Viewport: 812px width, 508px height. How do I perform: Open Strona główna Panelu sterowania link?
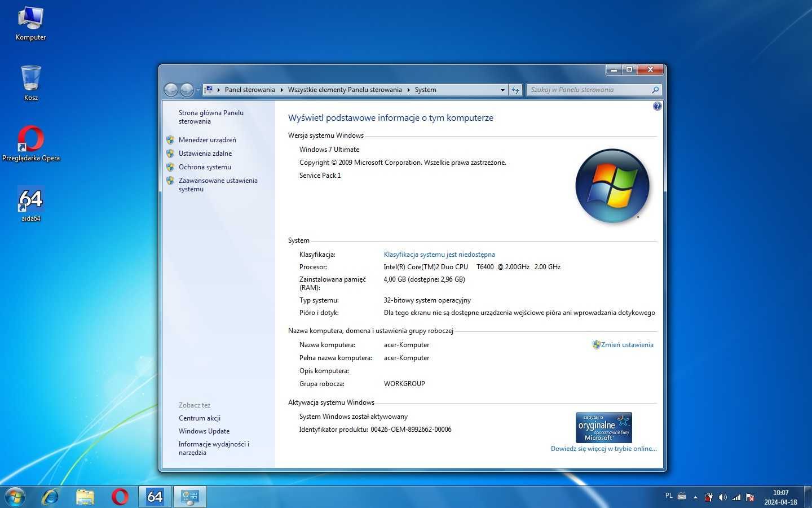(x=211, y=117)
